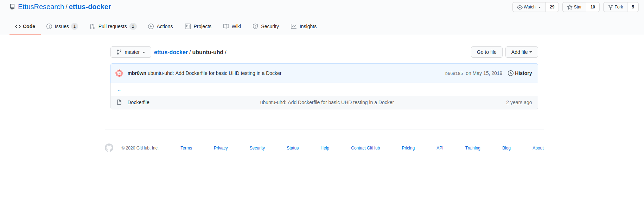Open the Blog footer link
Screen dimensions: 644x223
point(506,148)
